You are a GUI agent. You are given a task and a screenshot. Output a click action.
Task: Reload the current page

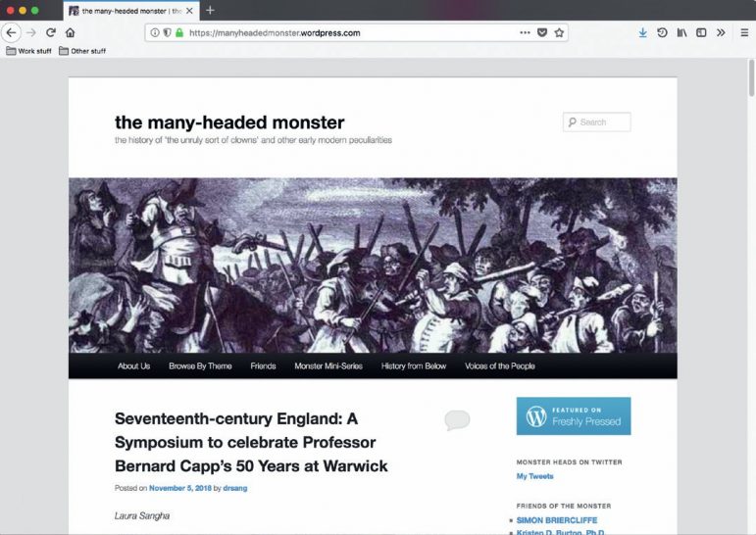point(51,32)
